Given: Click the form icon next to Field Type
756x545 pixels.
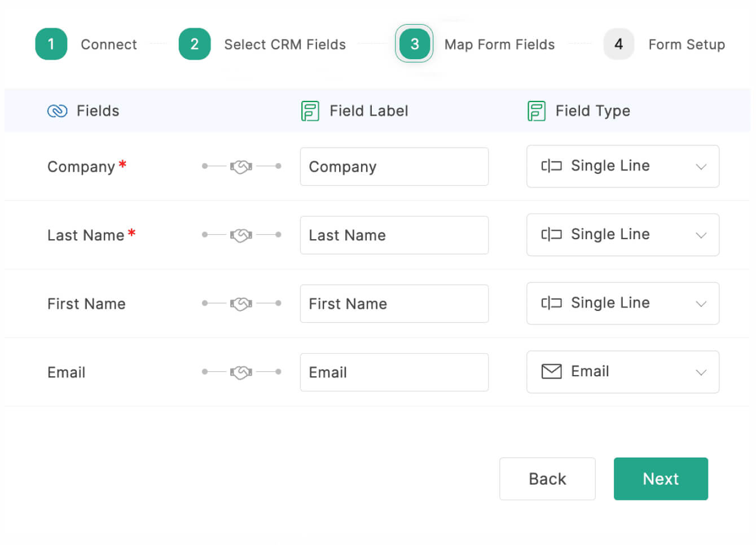Looking at the screenshot, I should tap(536, 111).
